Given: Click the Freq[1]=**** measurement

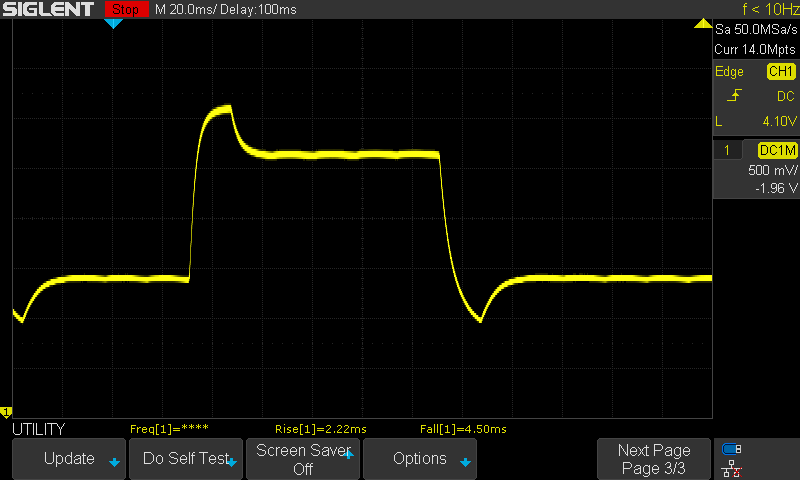Looking at the screenshot, I should [169, 429].
